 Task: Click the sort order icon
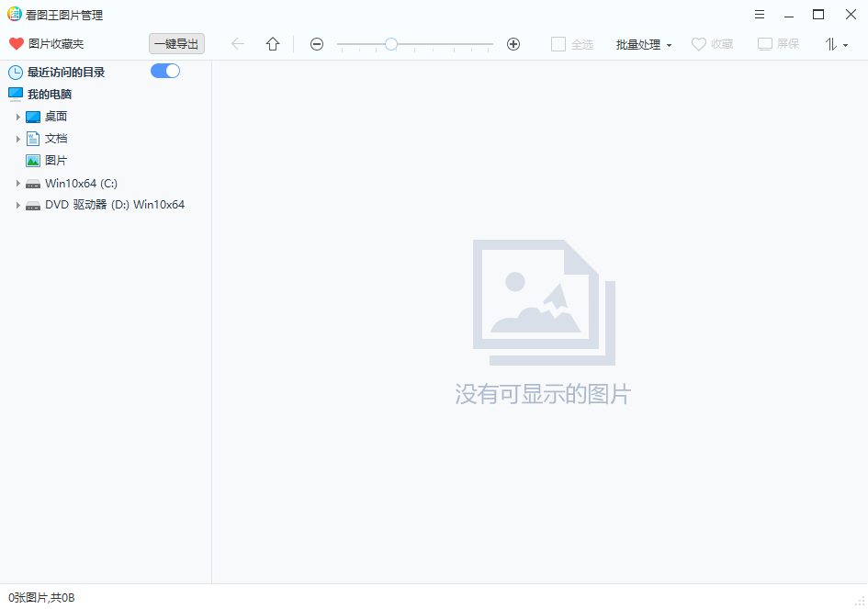831,43
